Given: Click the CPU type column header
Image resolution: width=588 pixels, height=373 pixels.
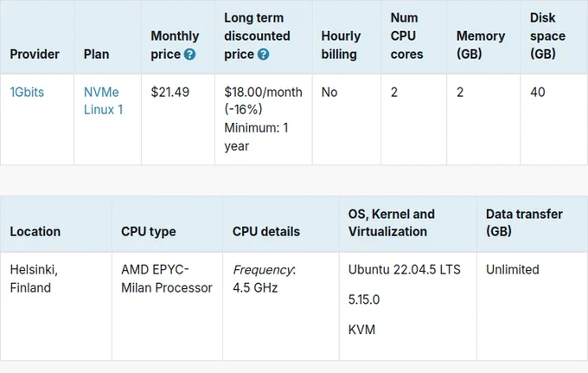Looking at the screenshot, I should (x=149, y=232).
